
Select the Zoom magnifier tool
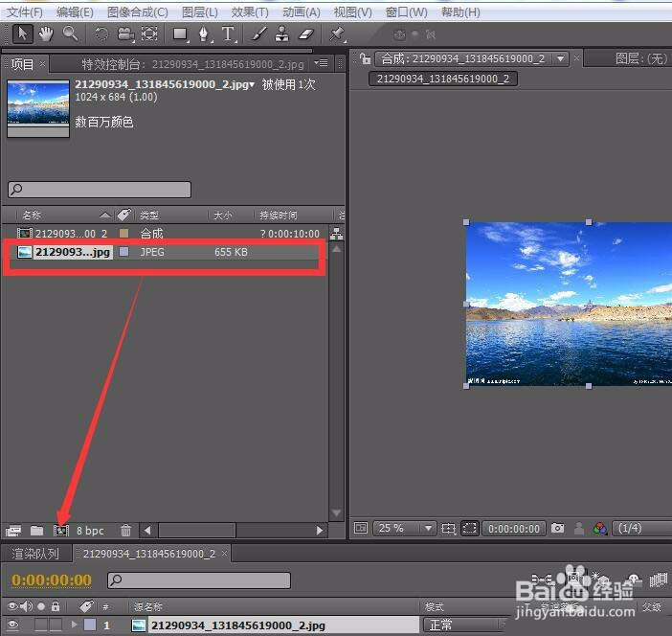pos(70,34)
